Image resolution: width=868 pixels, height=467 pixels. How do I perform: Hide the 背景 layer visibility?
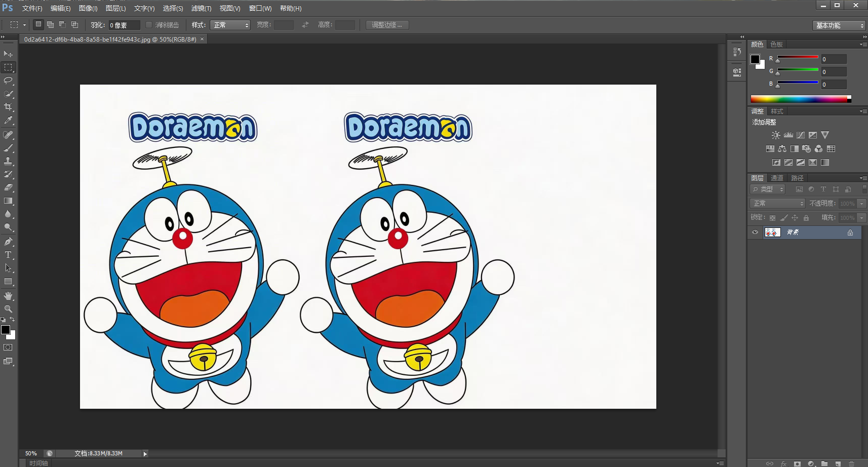(755, 232)
